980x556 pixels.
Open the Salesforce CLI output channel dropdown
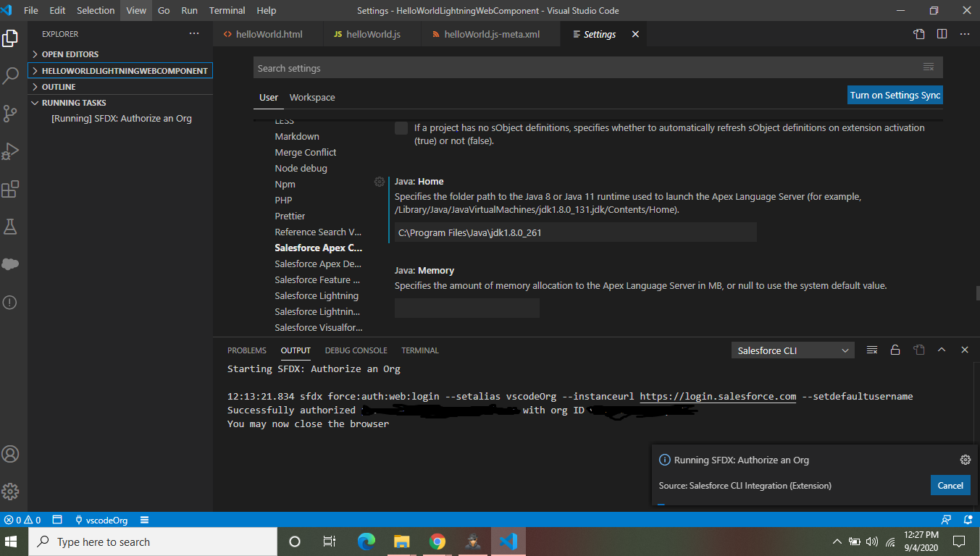(x=792, y=350)
